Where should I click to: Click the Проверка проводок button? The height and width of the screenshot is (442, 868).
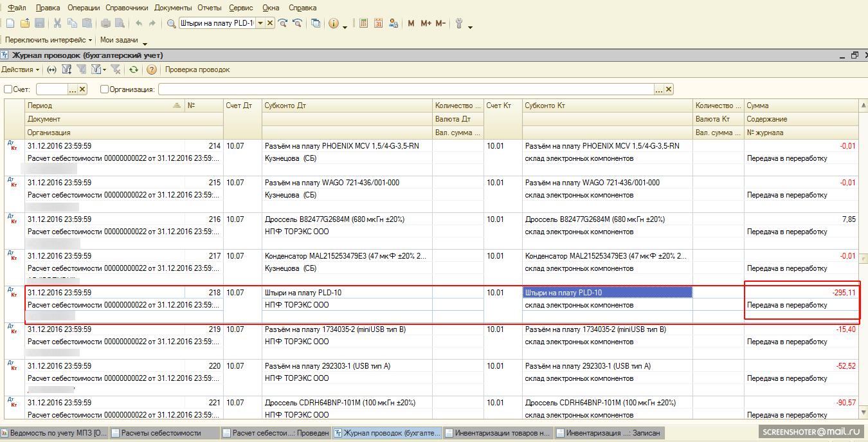click(197, 69)
